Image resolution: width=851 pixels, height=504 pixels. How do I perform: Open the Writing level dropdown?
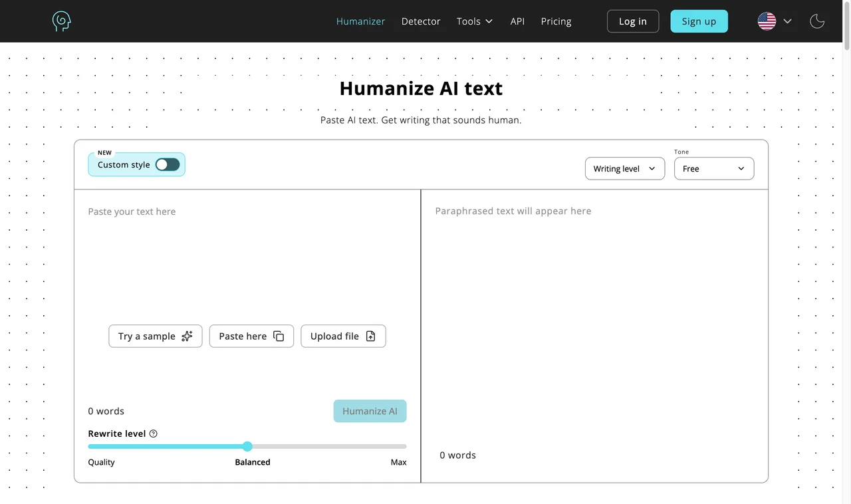point(625,169)
